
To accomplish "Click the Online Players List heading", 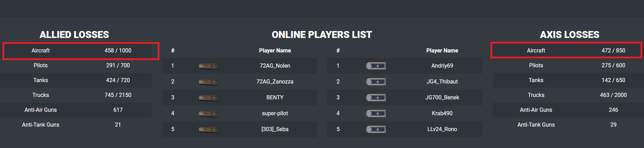I will (322, 35).
